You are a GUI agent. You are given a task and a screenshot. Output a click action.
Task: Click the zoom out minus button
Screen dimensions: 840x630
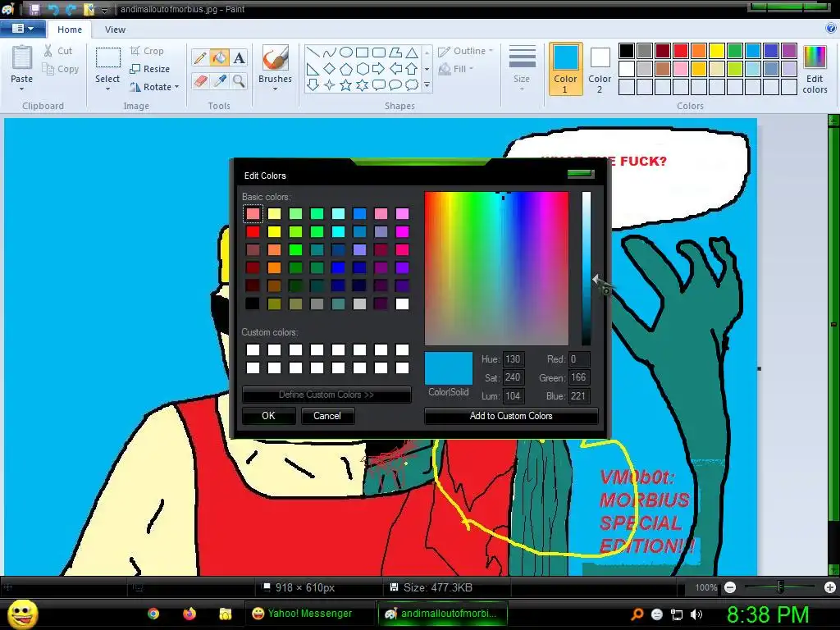point(729,587)
